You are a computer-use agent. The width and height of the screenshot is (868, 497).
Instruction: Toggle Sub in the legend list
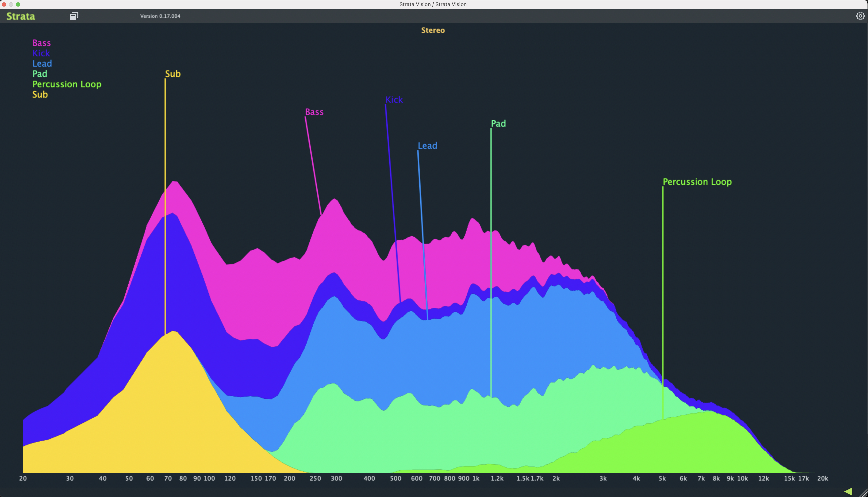tap(40, 95)
